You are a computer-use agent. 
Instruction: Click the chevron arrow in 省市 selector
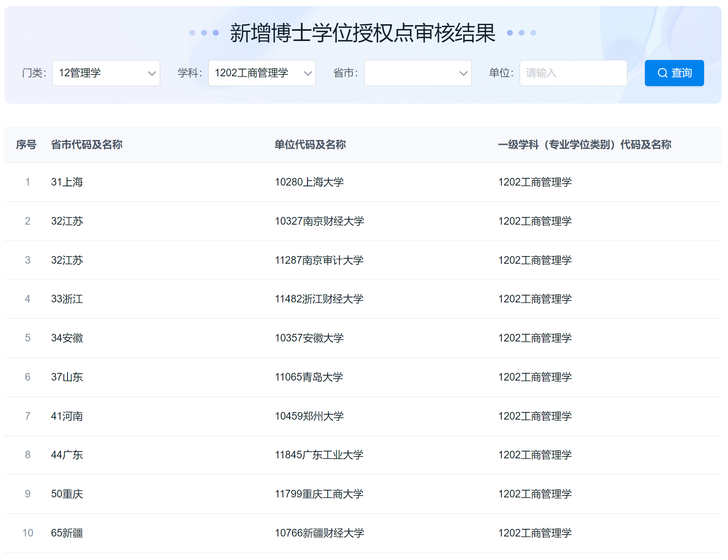(463, 73)
